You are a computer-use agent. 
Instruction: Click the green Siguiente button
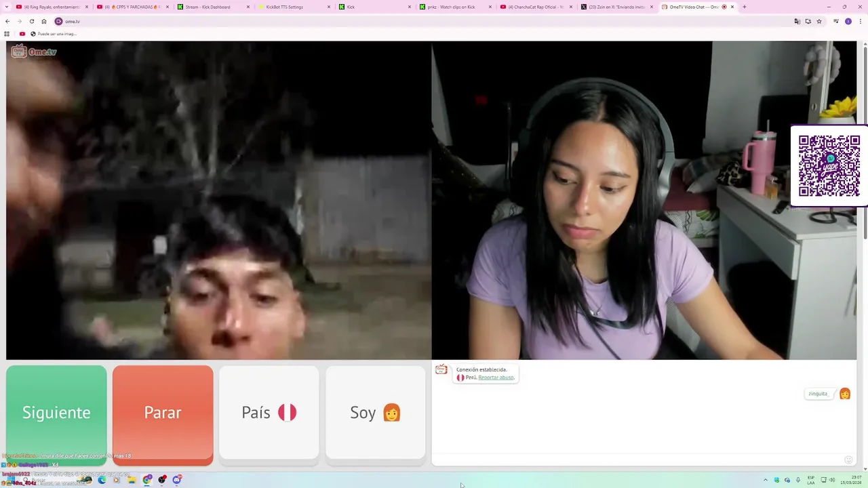click(x=56, y=415)
